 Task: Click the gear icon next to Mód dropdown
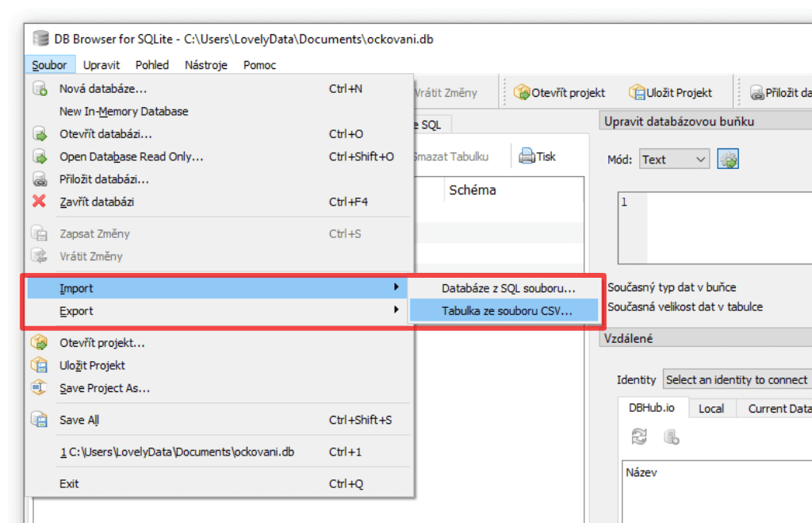[728, 160]
